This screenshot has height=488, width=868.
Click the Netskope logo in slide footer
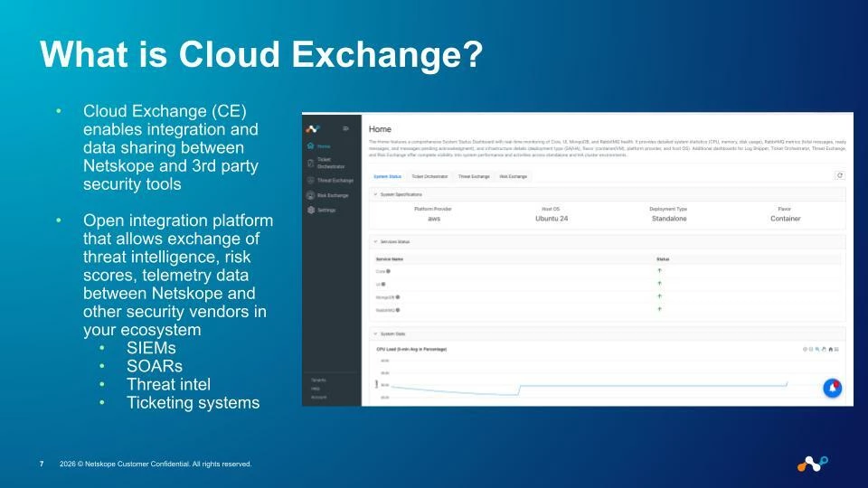click(812, 464)
